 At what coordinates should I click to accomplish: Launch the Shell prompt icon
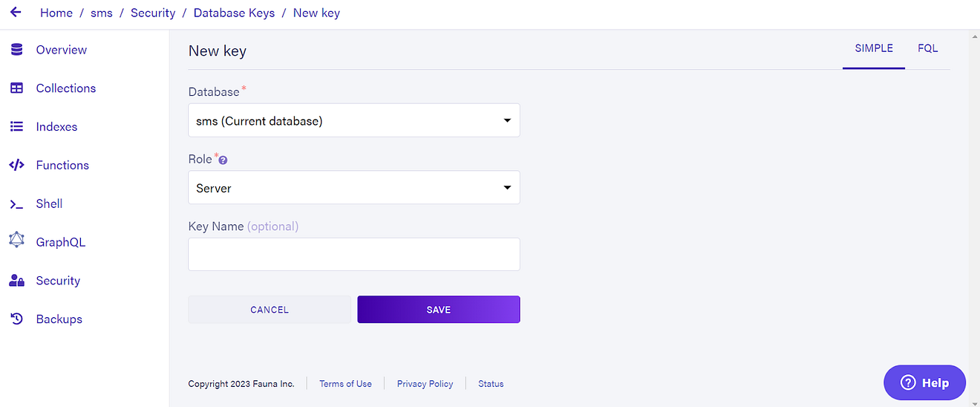click(x=16, y=204)
